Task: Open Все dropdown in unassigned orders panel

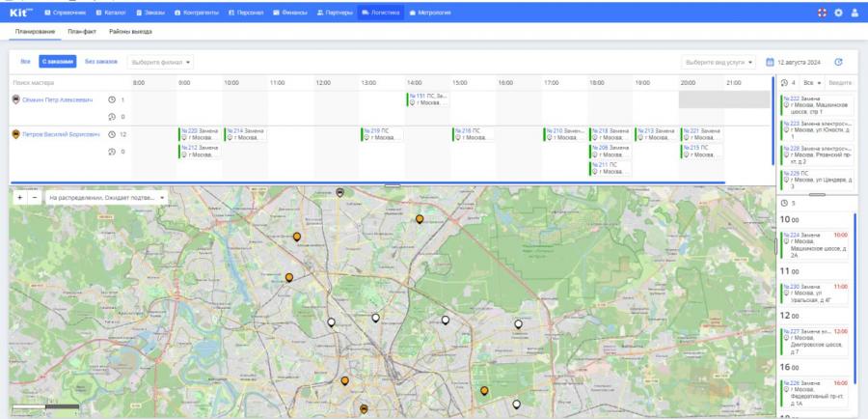Action: [812, 83]
